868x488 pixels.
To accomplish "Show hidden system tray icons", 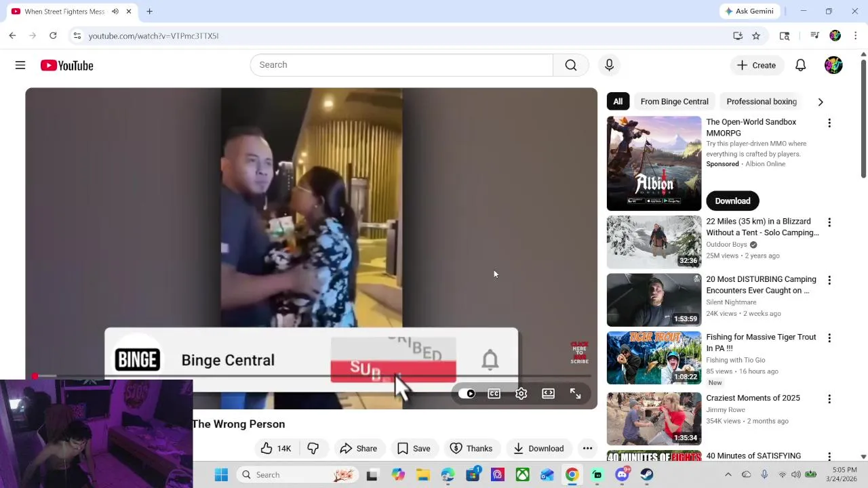I will click(728, 474).
